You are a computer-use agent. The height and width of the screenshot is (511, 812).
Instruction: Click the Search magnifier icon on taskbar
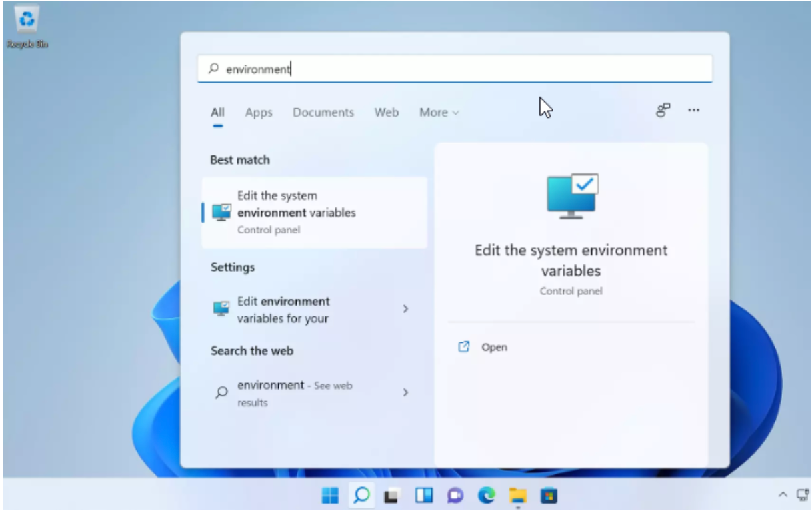361,496
